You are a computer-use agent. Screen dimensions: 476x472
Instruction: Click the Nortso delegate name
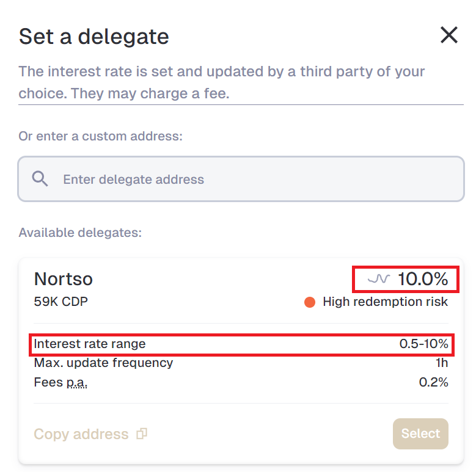[64, 279]
